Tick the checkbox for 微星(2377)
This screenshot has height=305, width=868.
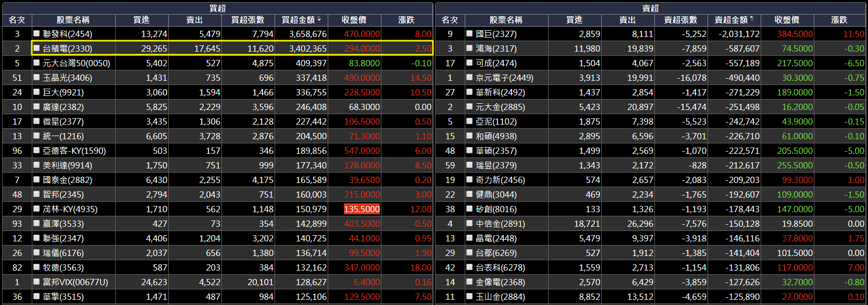click(x=36, y=121)
